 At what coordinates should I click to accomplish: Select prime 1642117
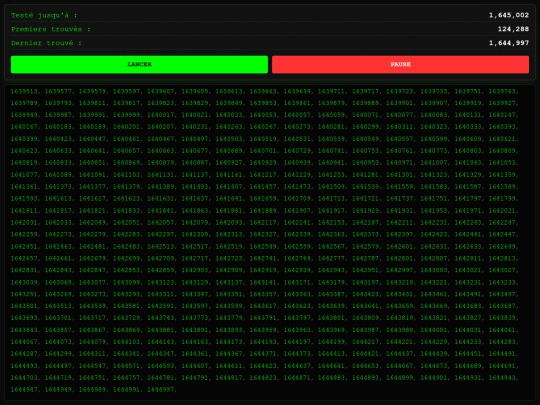click(x=263, y=222)
